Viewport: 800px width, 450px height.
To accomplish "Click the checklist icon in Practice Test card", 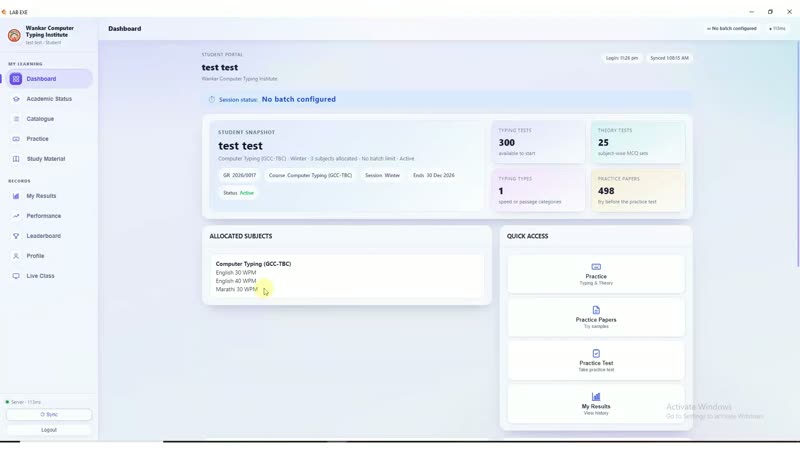I will point(596,353).
